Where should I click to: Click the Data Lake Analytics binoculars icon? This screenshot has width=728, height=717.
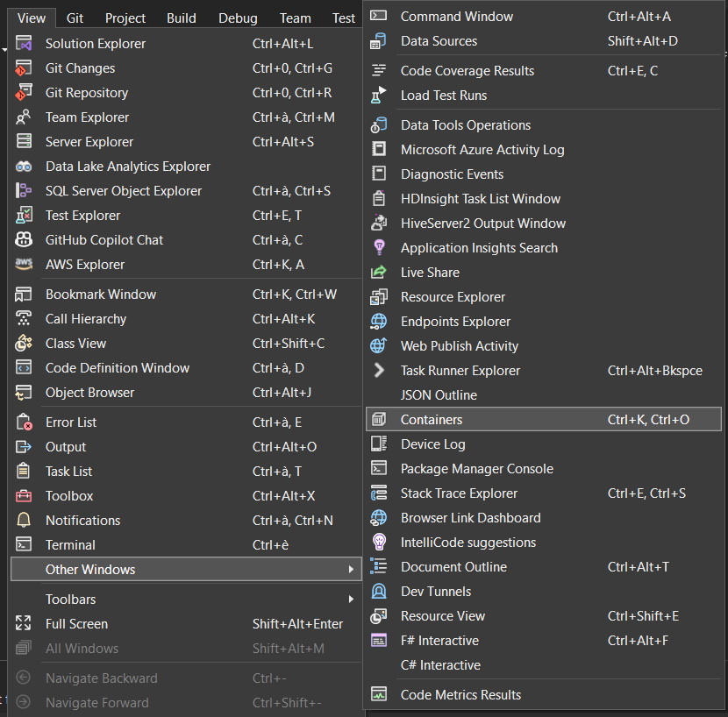click(x=24, y=167)
